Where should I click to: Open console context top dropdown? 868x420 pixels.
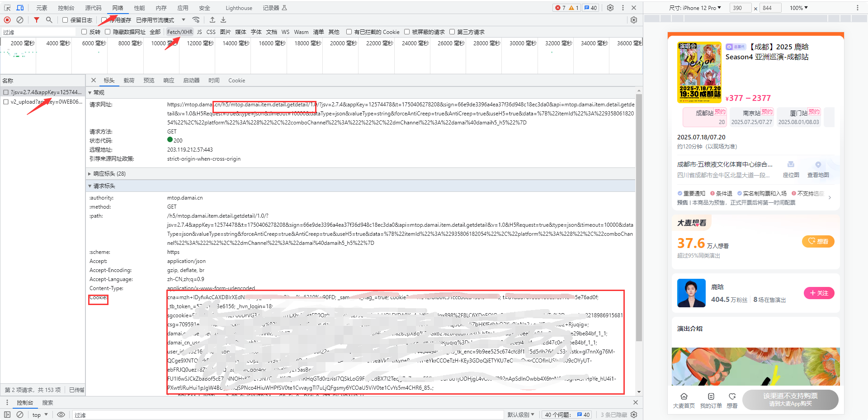click(40, 415)
